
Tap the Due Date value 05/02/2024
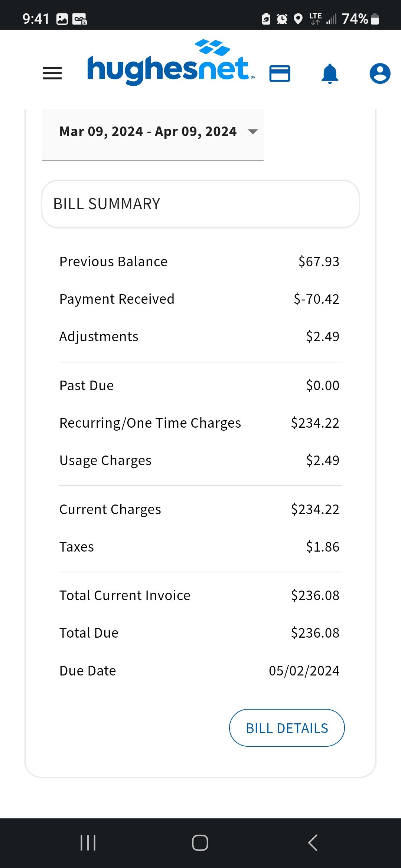pyautogui.click(x=304, y=671)
